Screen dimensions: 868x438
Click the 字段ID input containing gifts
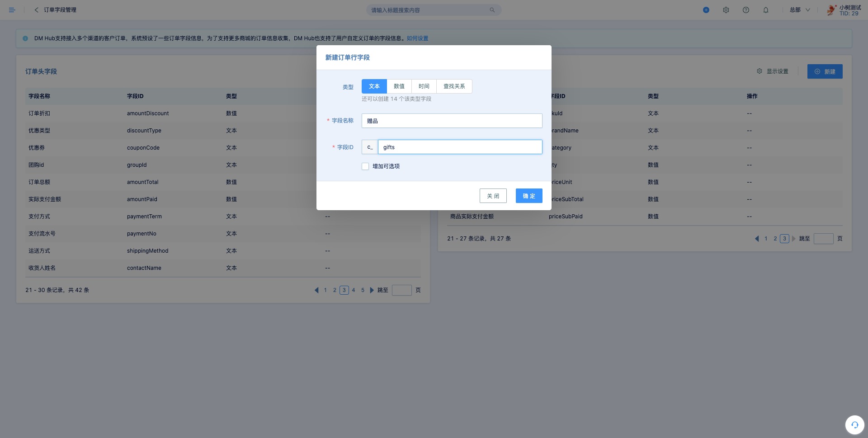(x=460, y=147)
